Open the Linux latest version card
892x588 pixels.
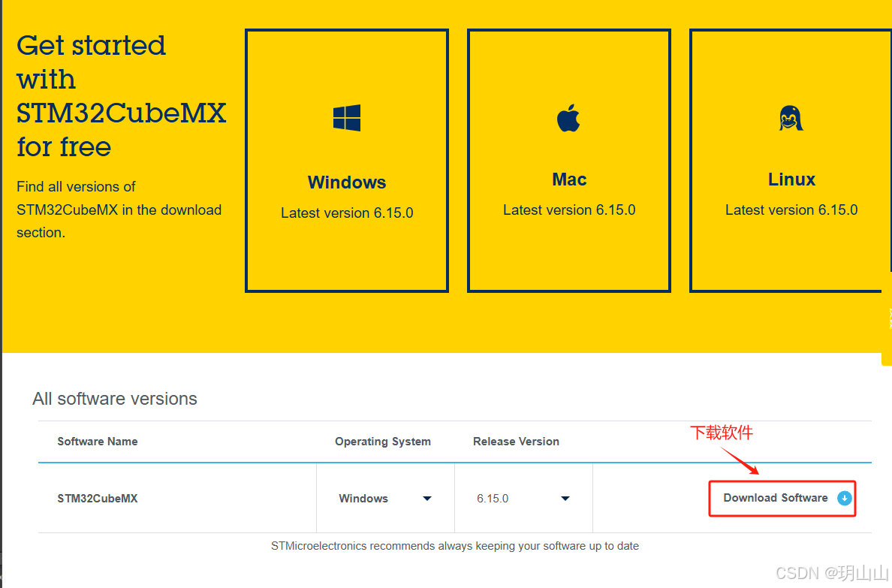coord(791,161)
